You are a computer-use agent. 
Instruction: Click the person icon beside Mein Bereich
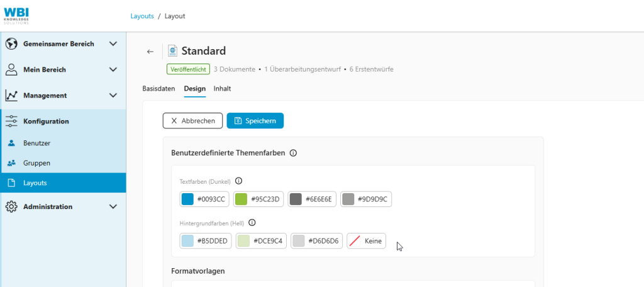(11, 69)
